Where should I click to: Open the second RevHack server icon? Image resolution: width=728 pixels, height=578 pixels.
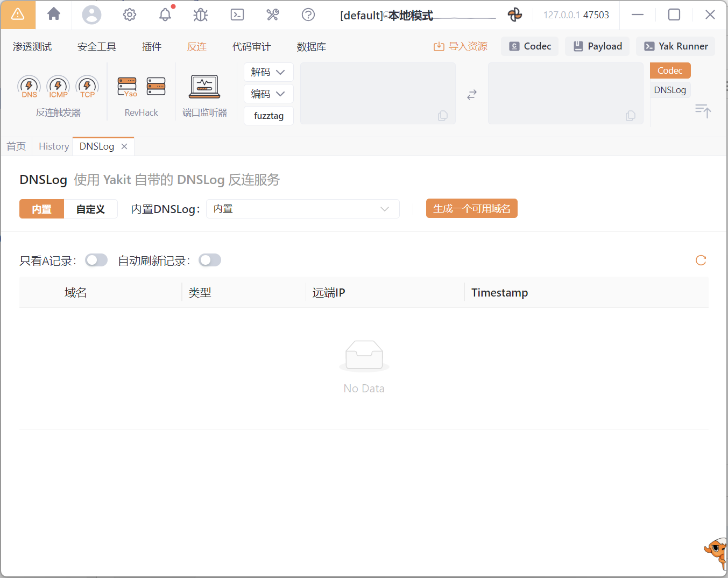(x=156, y=86)
